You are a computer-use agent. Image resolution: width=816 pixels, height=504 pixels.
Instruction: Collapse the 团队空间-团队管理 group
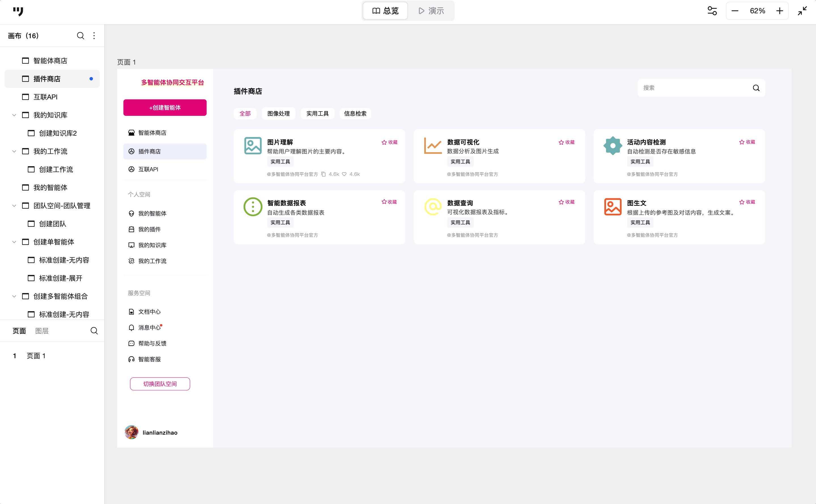pyautogui.click(x=14, y=206)
